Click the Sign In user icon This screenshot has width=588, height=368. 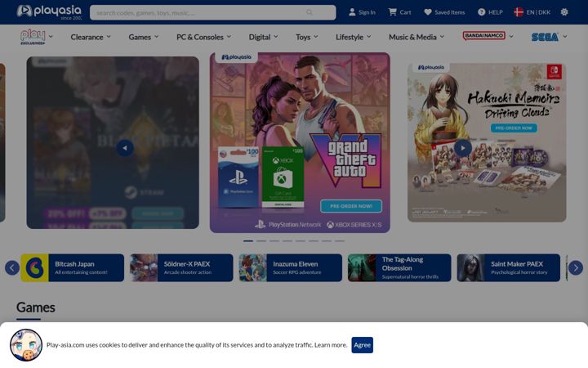pos(352,12)
